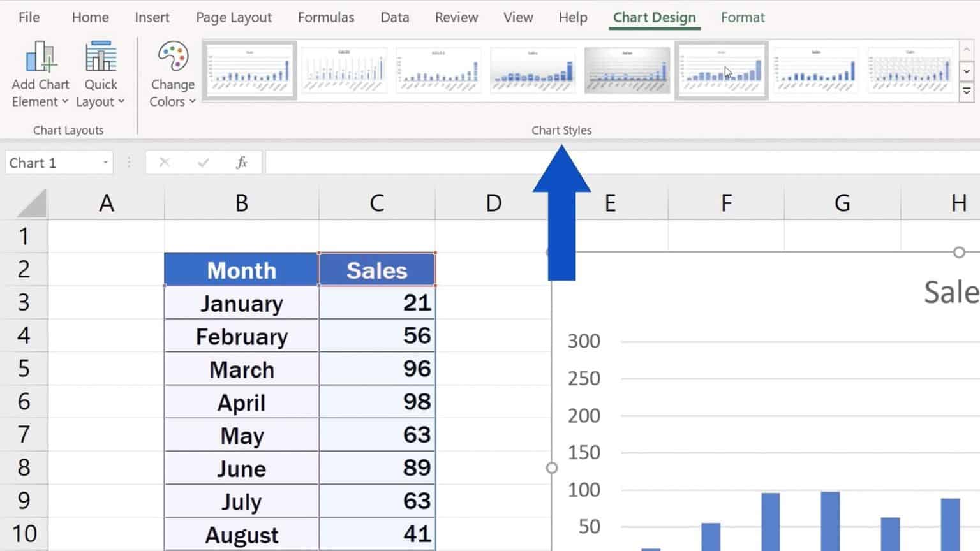This screenshot has width=980, height=551.
Task: Expand the full Chart Styles gallery
Action: [x=967, y=92]
